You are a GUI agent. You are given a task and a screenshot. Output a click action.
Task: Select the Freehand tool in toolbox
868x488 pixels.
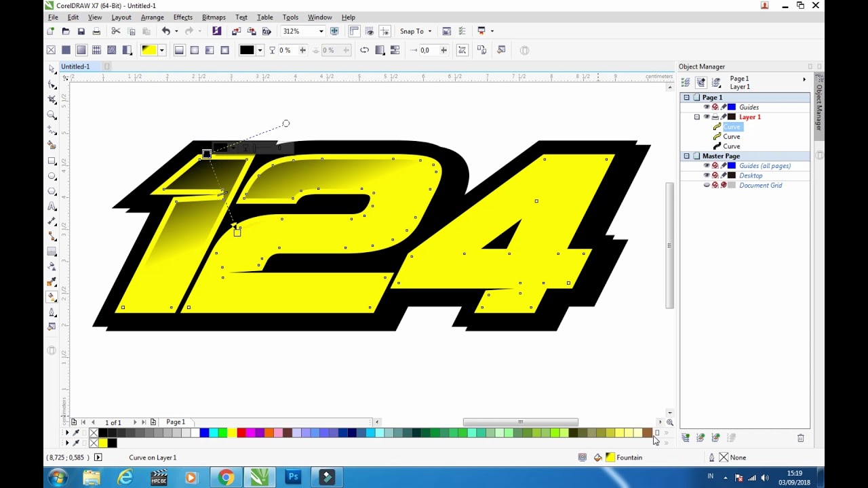click(52, 130)
